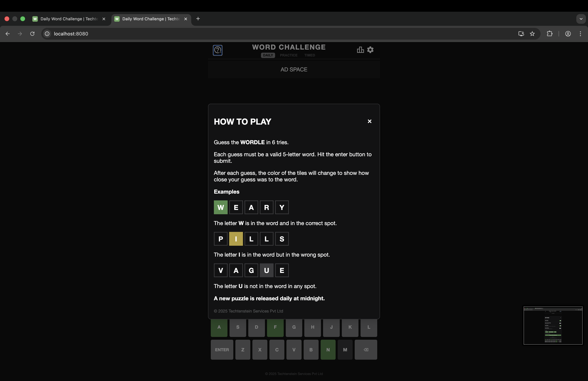Open the help question mark icon

click(x=217, y=50)
